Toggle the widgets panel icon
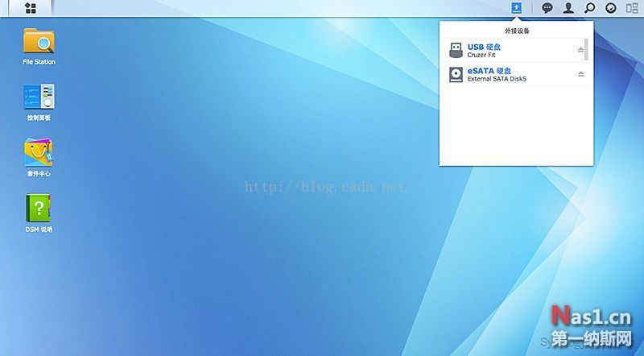Screen dimensions: 644x356 pyautogui.click(x=632, y=8)
